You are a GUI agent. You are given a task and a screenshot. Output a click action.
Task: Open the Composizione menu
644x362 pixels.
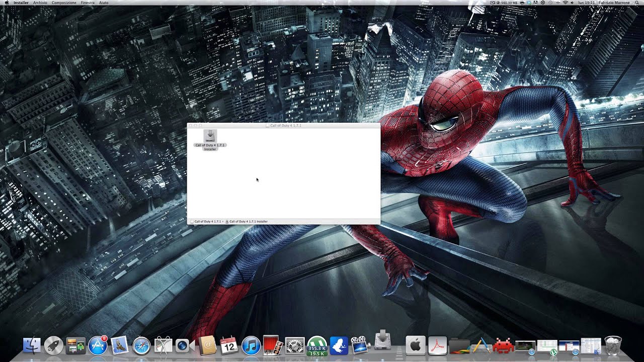[x=64, y=3]
